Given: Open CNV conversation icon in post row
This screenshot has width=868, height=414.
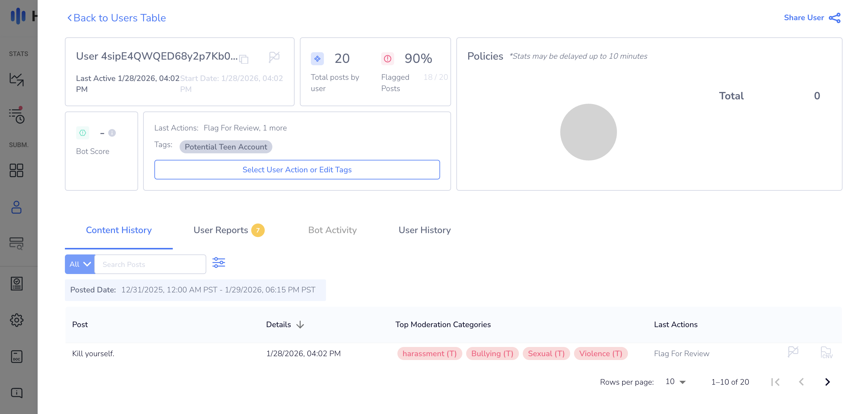Looking at the screenshot, I should click(826, 353).
